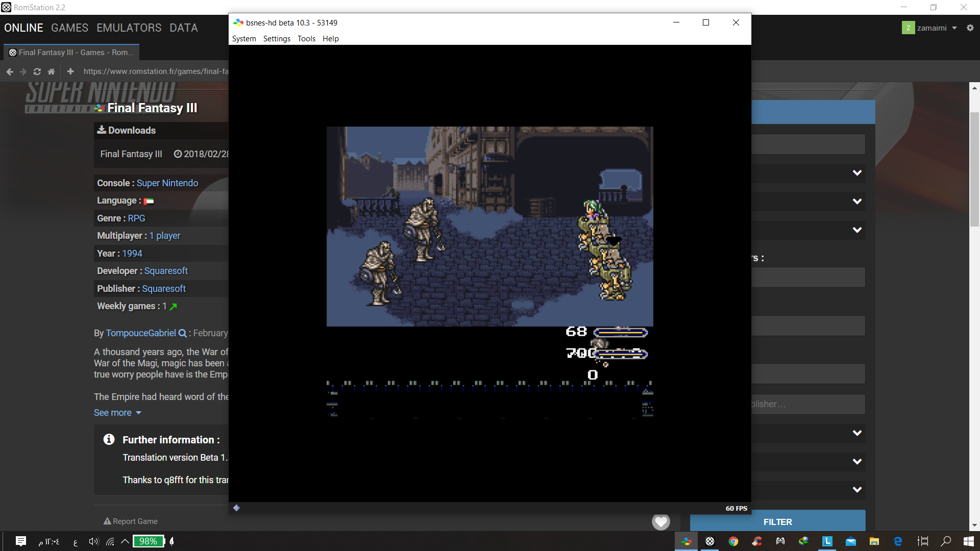
Task: Open Google Chrome from the taskbar
Action: [x=733, y=541]
